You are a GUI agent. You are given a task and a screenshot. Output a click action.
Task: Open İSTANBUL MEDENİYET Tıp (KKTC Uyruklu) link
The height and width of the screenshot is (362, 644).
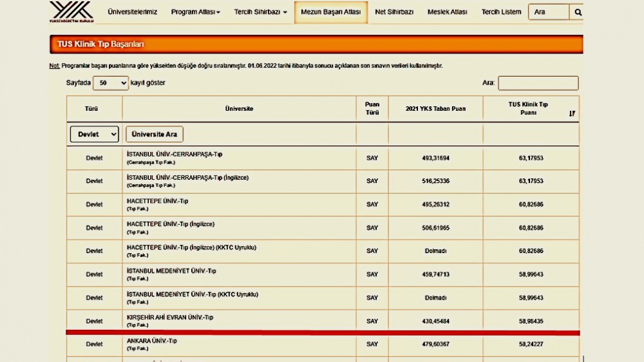click(192, 294)
